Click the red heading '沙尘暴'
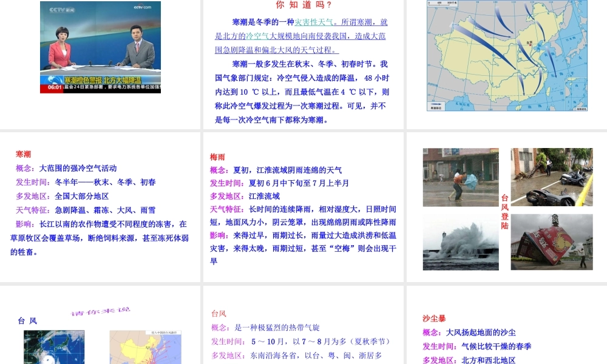The height and width of the screenshot is (364, 607). coord(434,318)
